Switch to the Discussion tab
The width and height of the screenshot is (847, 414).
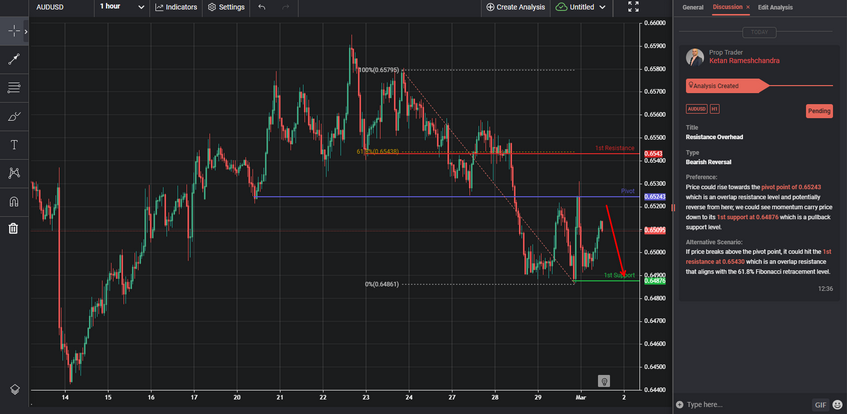pos(727,7)
